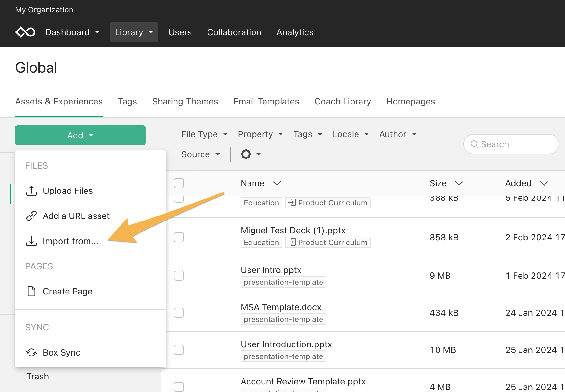Open User Intro.pptx file

pyautogui.click(x=271, y=270)
